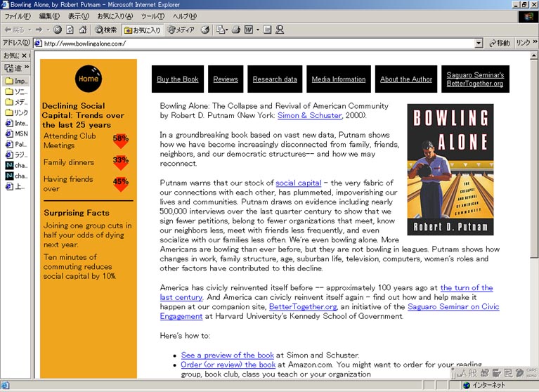Follow the Simon & Schuster link
539x392 pixels.
coord(309,115)
